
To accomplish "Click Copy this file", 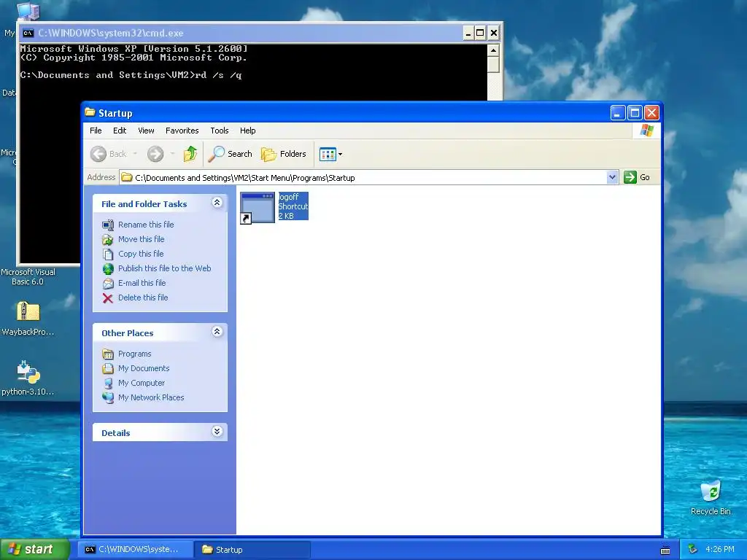I will coord(141,254).
